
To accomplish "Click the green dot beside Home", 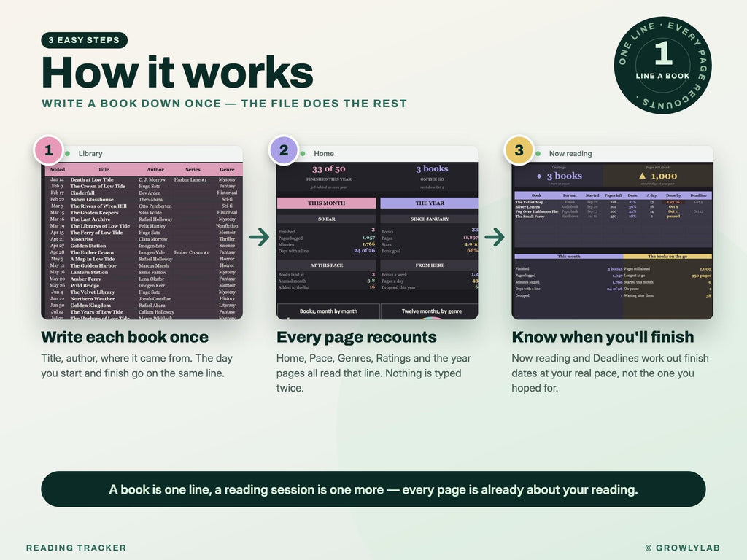I will click(x=303, y=153).
